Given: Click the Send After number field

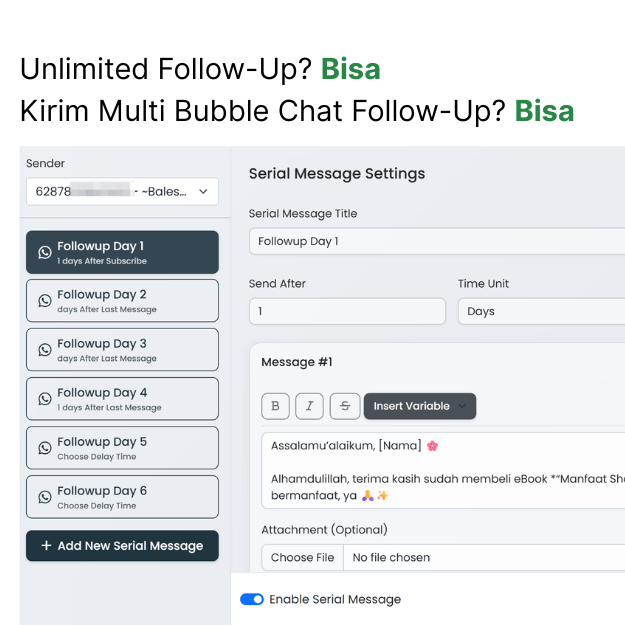Looking at the screenshot, I should (347, 311).
